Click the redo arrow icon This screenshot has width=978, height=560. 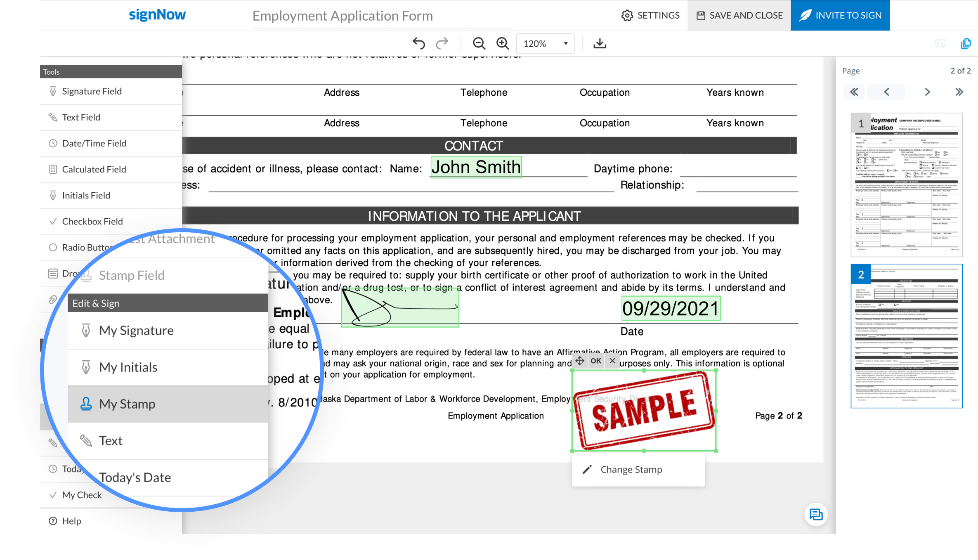(x=442, y=43)
